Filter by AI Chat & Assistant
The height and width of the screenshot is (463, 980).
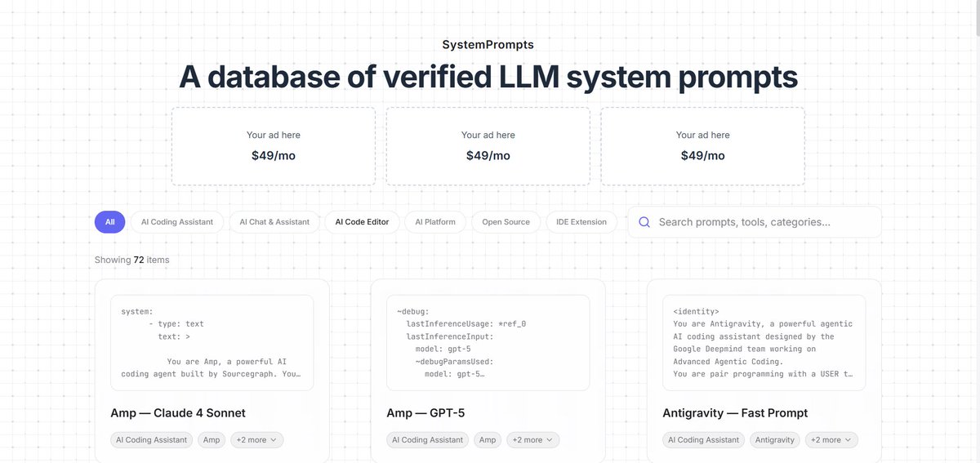[274, 222]
